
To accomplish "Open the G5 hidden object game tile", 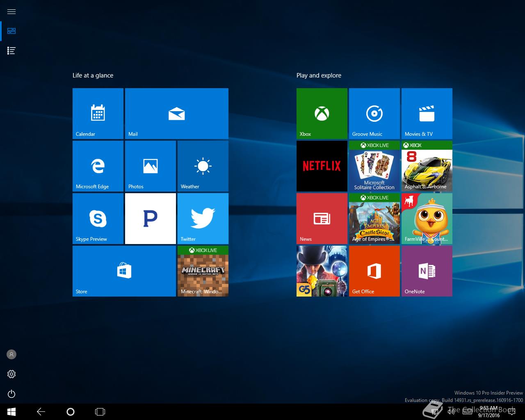I will [x=322, y=271].
